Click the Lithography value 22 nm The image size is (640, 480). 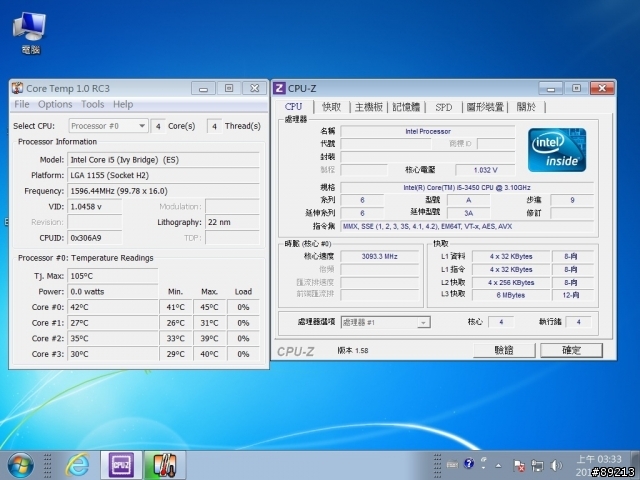[232, 222]
